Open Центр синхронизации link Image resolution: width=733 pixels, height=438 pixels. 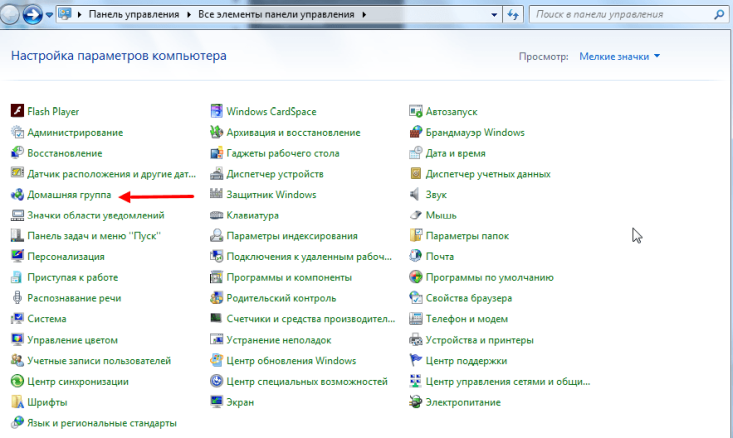pos(78,381)
